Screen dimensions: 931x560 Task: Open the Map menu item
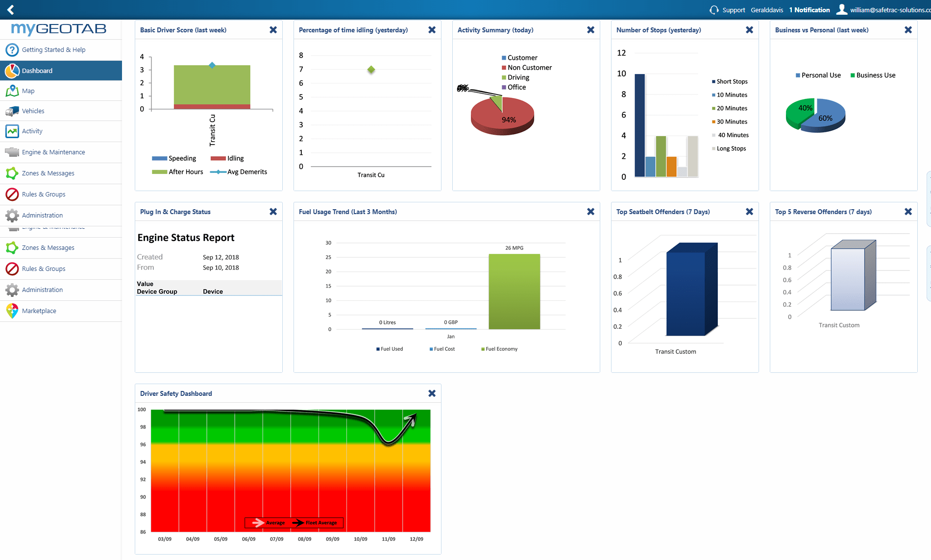[61, 91]
